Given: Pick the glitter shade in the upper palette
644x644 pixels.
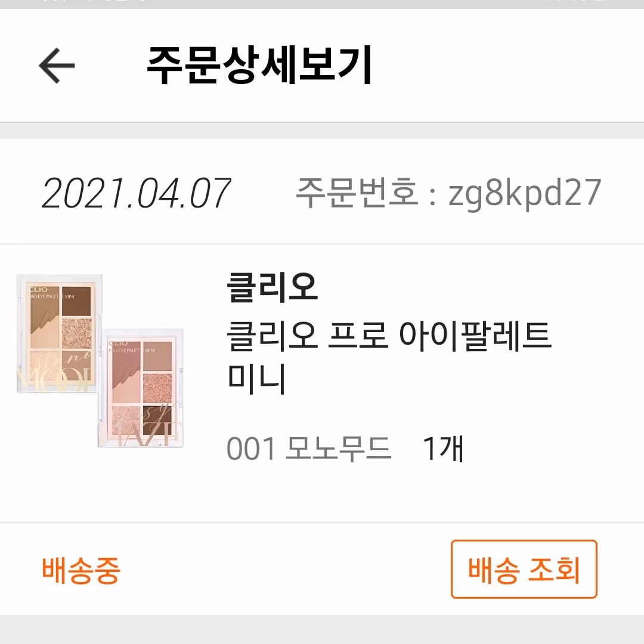Looking at the screenshot, I should point(77,333).
